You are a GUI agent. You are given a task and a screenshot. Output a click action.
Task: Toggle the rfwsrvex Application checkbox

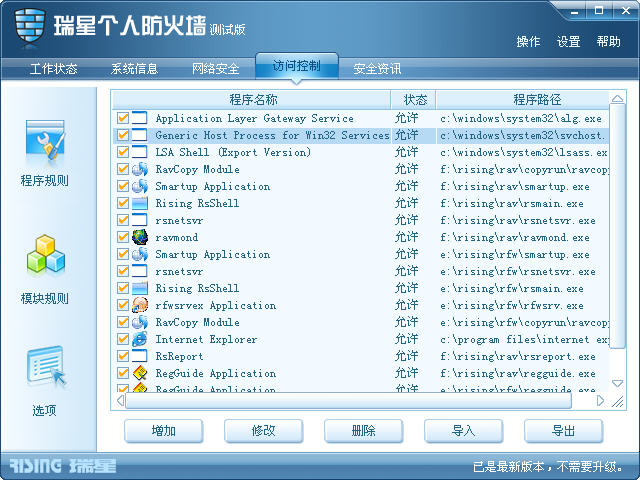pyautogui.click(x=122, y=305)
